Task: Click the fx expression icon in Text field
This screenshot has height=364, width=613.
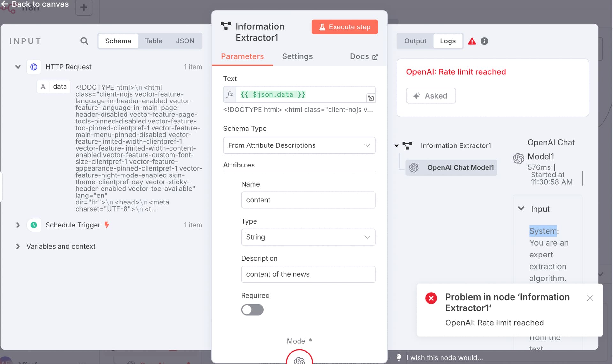Action: point(230,94)
